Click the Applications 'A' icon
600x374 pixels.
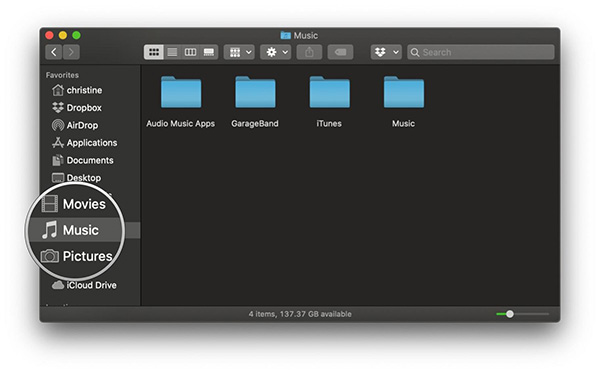[58, 142]
